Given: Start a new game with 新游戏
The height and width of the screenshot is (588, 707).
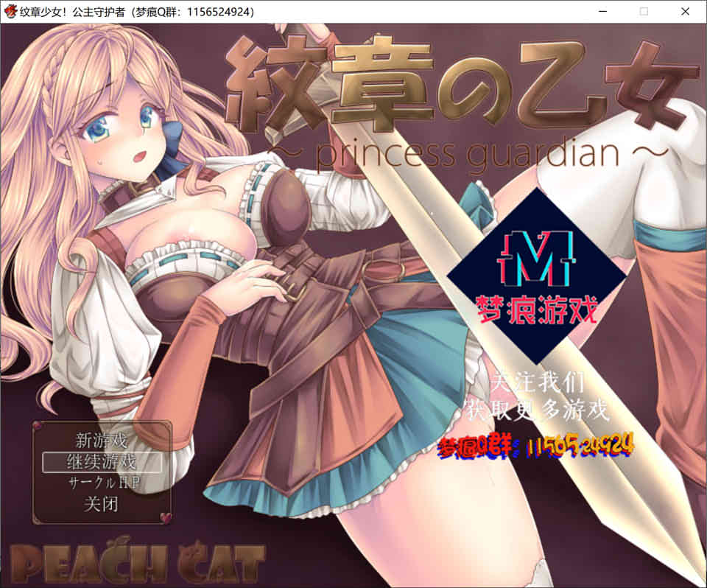Looking at the screenshot, I should 102,441.
